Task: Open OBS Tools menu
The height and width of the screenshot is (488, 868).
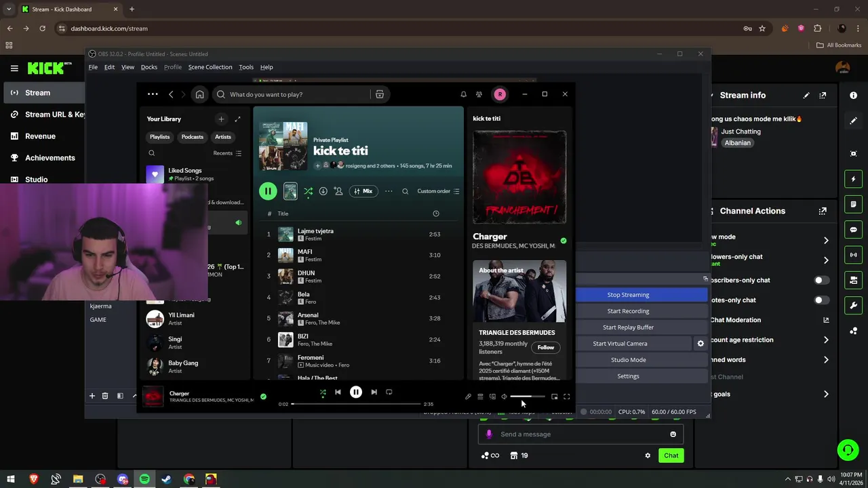Action: pos(246,67)
